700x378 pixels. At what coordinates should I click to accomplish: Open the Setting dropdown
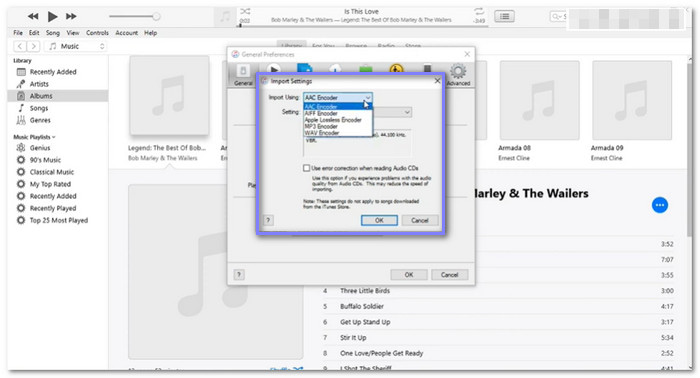[x=392, y=112]
